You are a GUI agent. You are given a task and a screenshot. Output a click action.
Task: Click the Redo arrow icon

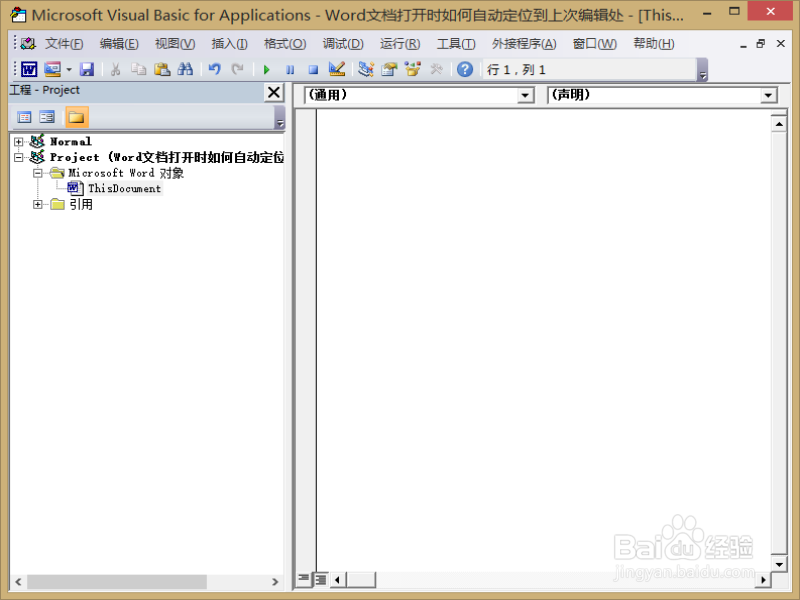pyautogui.click(x=237, y=69)
